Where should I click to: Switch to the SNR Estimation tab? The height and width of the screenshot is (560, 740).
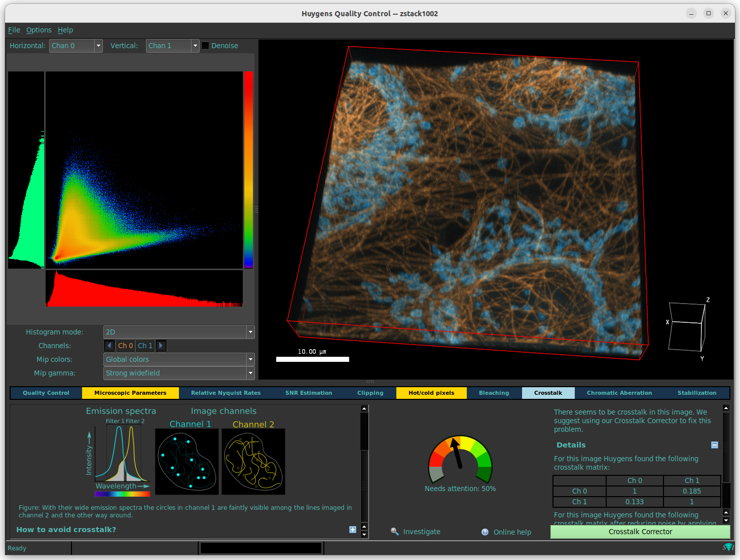pyautogui.click(x=309, y=392)
